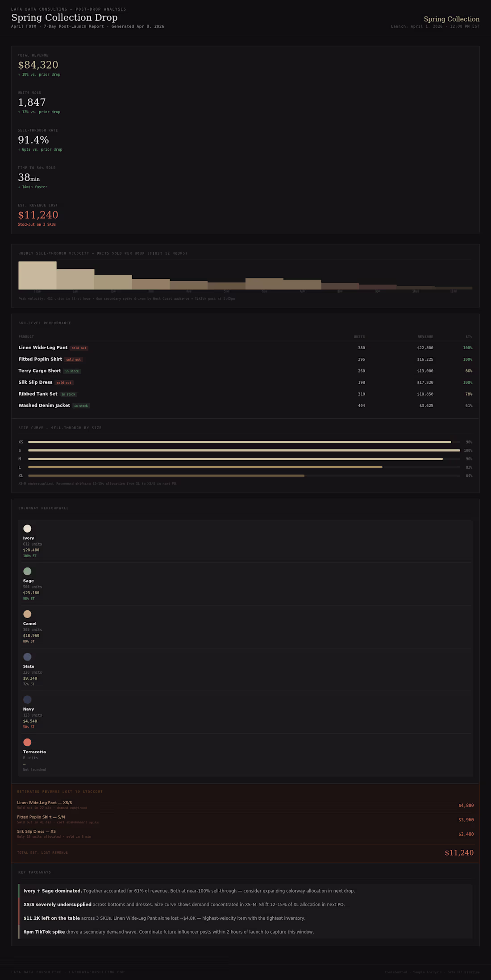This screenshot has width=491, height=980.
Task: Click the $22,800 revenue cell
Action: click(425, 348)
